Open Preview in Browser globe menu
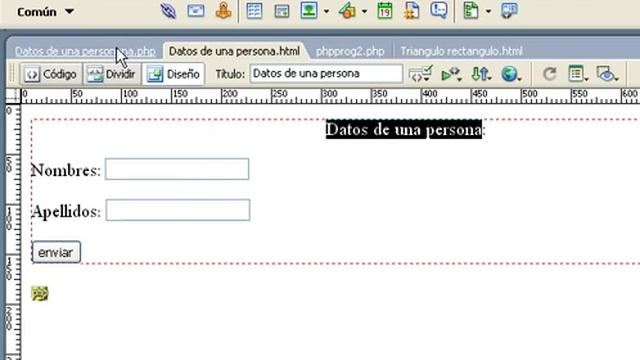 click(x=511, y=74)
